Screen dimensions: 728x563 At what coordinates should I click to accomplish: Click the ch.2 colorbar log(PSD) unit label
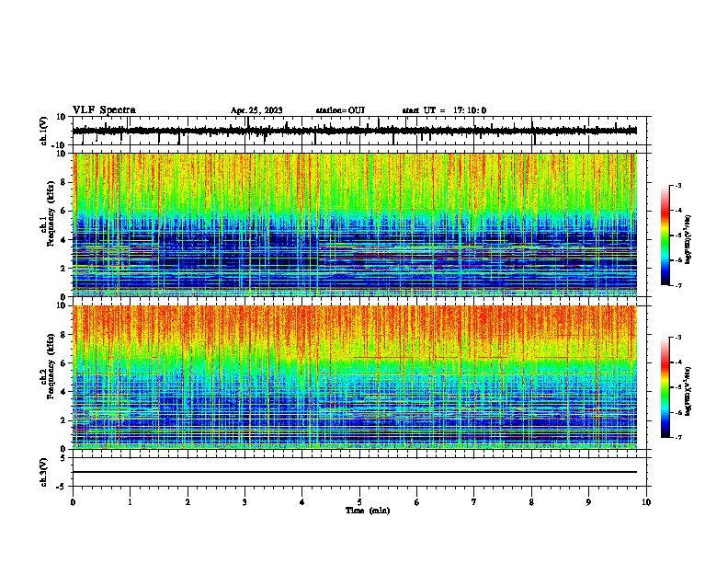pyautogui.click(x=688, y=391)
